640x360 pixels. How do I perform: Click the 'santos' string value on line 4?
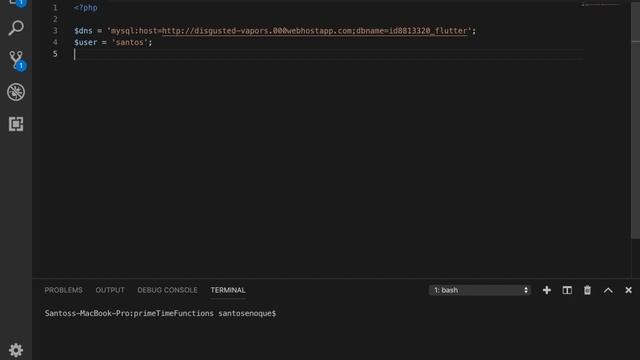coord(130,42)
